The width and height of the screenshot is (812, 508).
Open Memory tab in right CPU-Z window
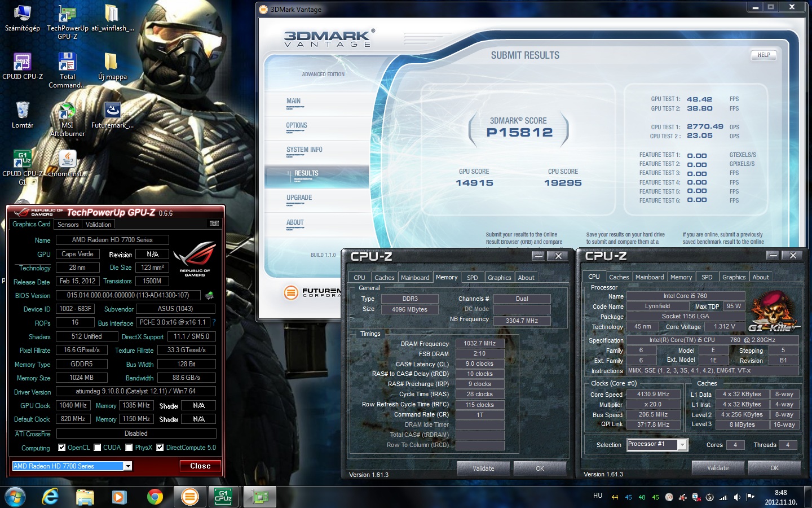[681, 277]
